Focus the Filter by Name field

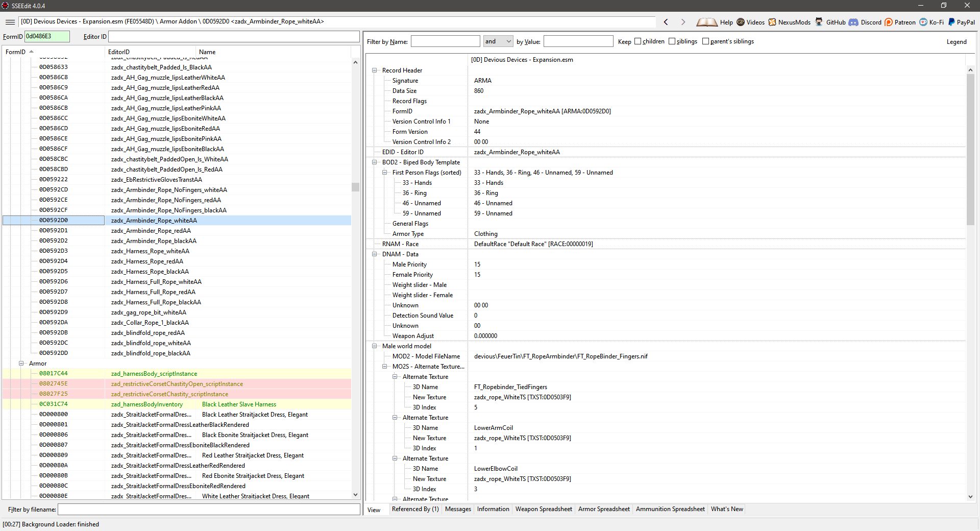point(446,41)
